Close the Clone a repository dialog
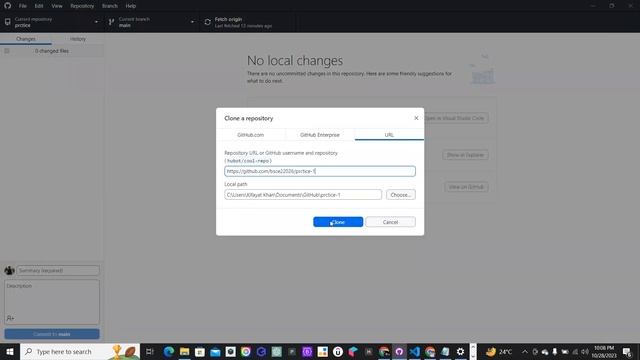Image resolution: width=640 pixels, height=360 pixels. 416,118
